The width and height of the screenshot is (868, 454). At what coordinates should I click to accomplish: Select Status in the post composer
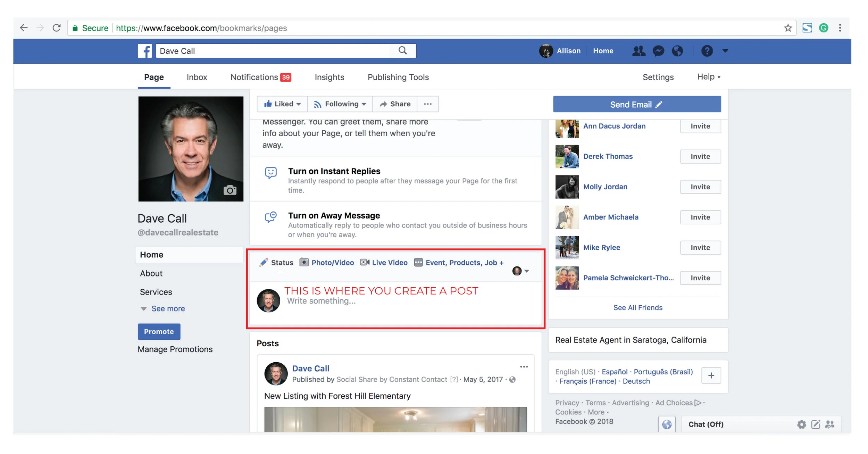[x=276, y=263]
